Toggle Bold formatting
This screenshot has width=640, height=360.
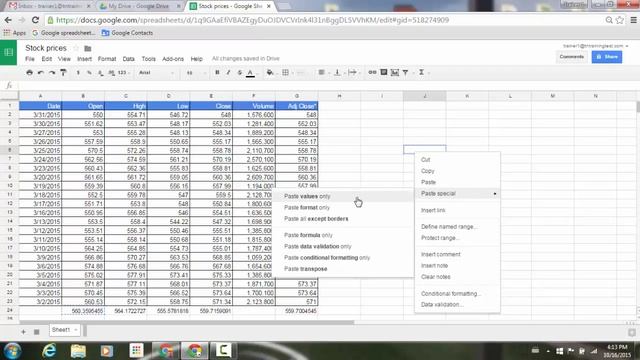pos(217,73)
